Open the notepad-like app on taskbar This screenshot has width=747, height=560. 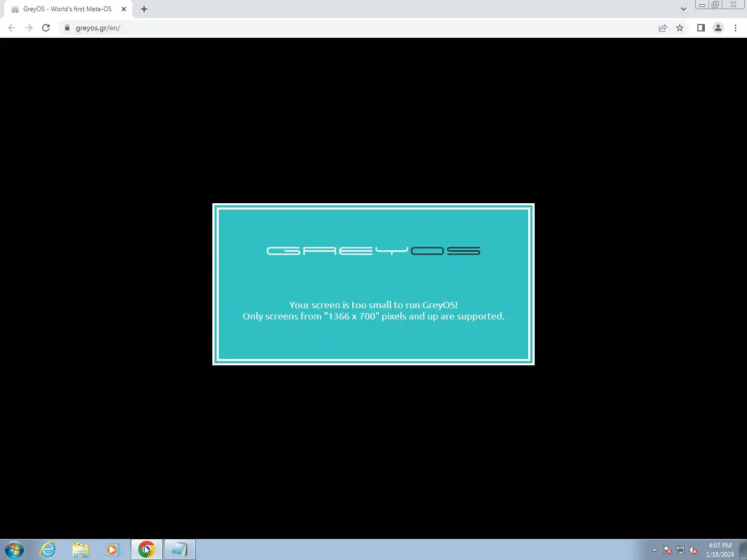pos(179,549)
